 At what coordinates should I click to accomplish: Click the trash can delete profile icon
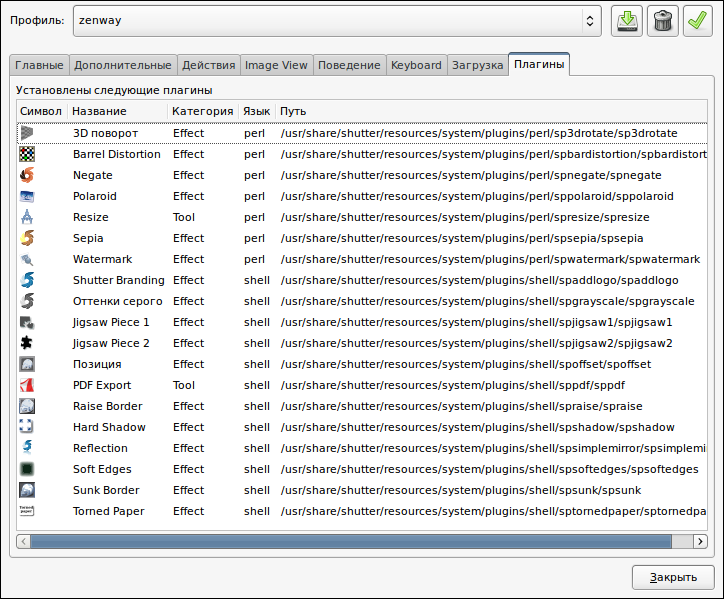[663, 21]
